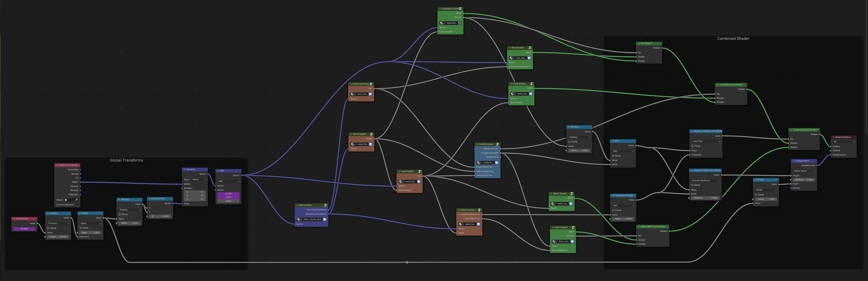
Task: Toggle fake user shield on jitter_coords_vect datablock
Action: (x=324, y=220)
